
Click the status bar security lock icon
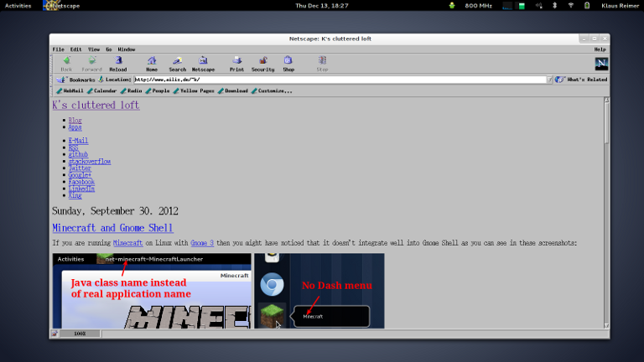55,334
